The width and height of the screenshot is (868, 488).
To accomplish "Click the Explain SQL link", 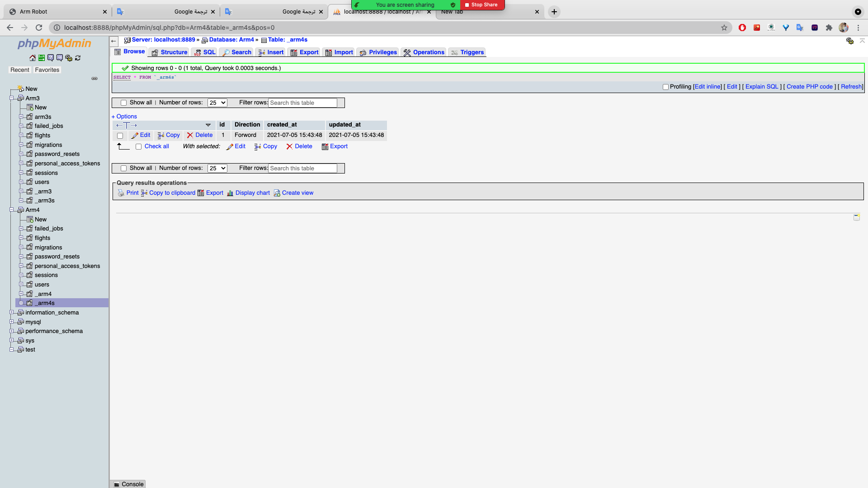I will click(x=761, y=87).
